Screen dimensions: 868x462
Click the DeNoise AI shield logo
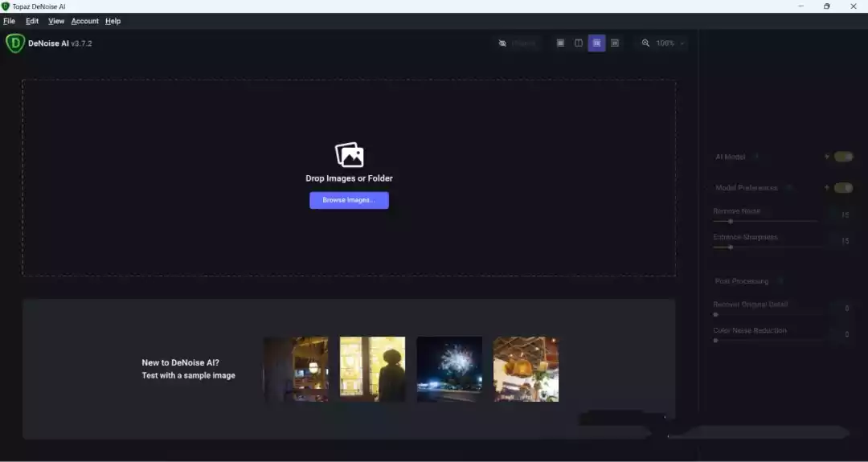coord(14,43)
